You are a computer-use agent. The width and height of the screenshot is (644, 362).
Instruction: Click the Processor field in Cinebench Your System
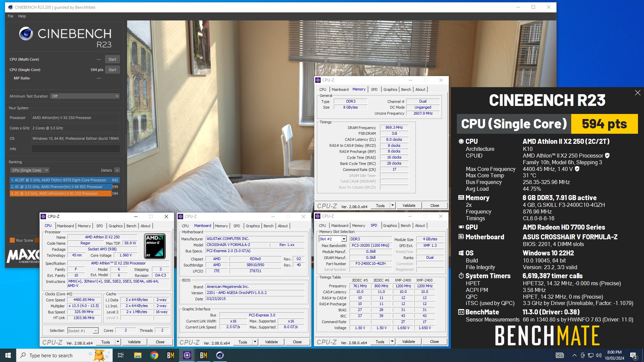click(x=75, y=118)
